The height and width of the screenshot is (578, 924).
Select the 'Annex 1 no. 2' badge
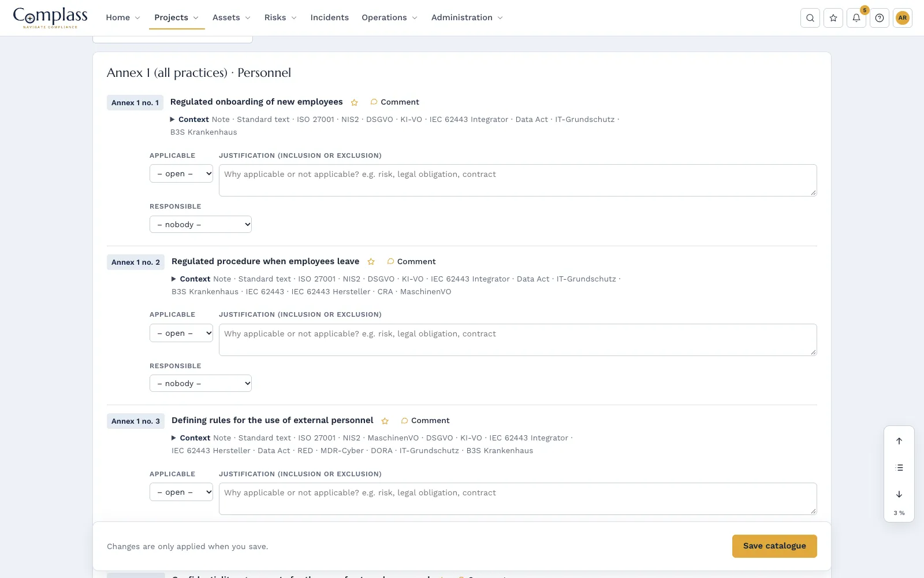tap(136, 262)
